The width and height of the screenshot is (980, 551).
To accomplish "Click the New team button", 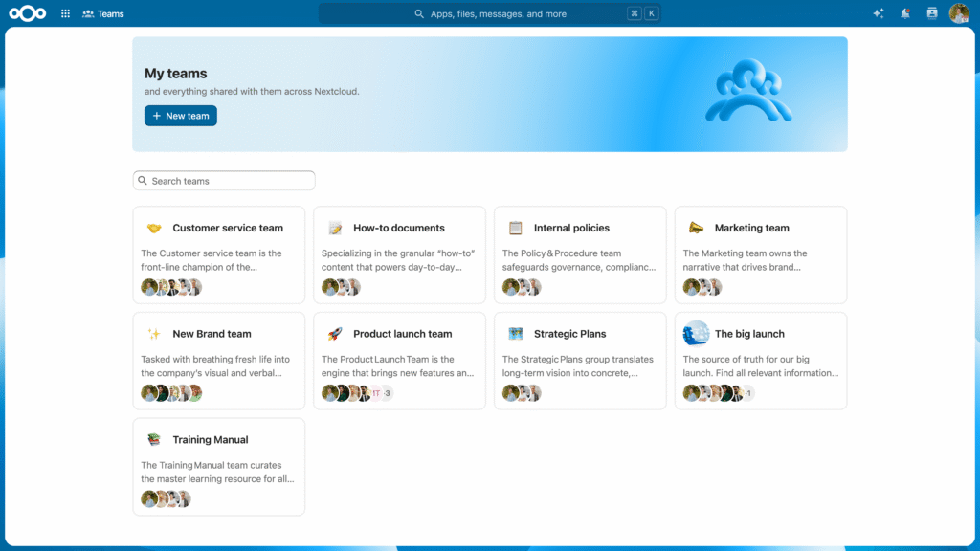I will pos(181,116).
